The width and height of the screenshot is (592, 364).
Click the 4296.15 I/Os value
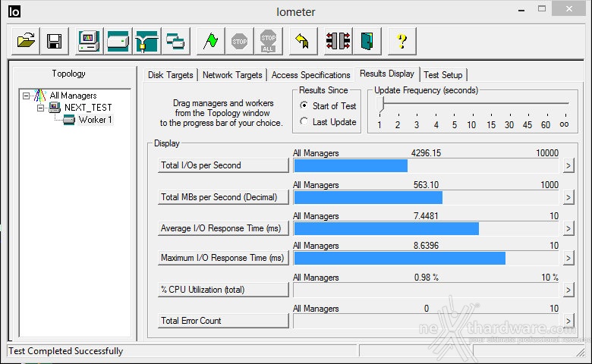(426, 152)
